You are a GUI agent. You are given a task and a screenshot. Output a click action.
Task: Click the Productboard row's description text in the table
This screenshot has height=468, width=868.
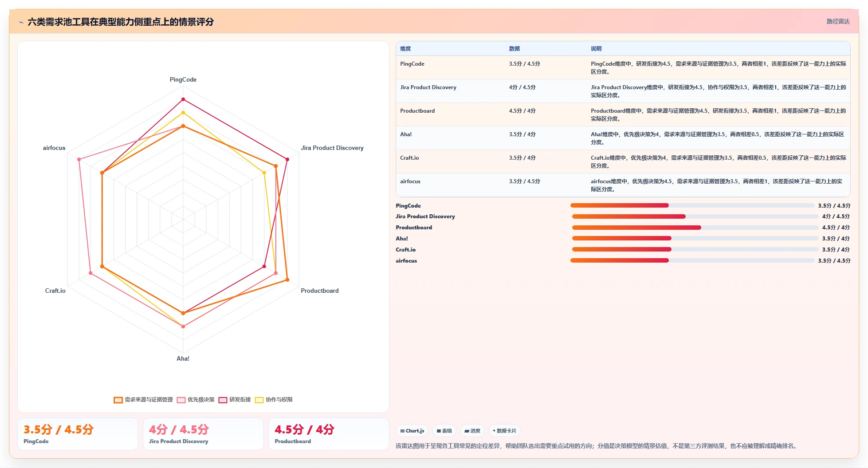[719, 115]
